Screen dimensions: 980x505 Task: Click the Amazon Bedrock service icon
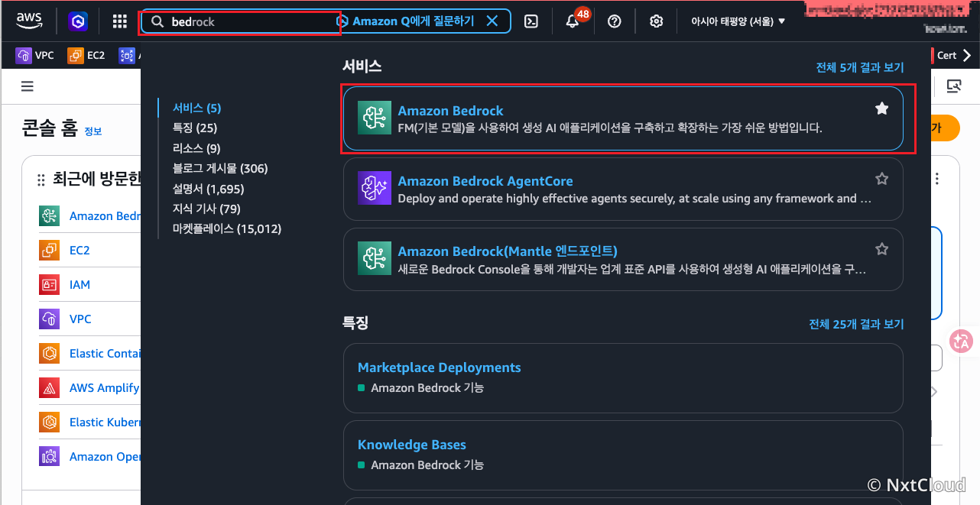pos(375,118)
